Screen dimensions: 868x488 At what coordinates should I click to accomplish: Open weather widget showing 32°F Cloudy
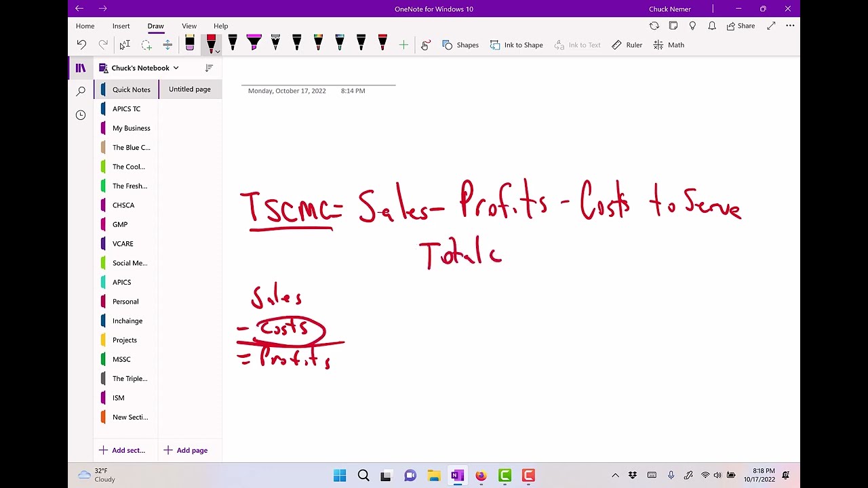coord(97,475)
